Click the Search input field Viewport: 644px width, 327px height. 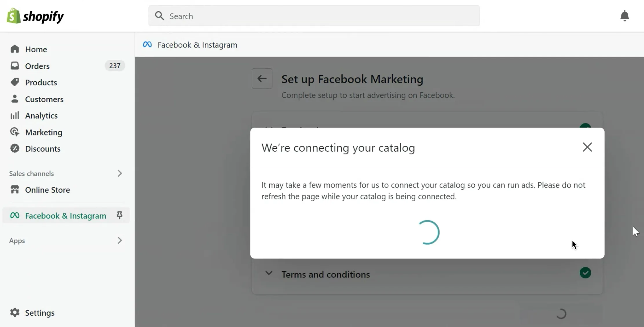[314, 16]
